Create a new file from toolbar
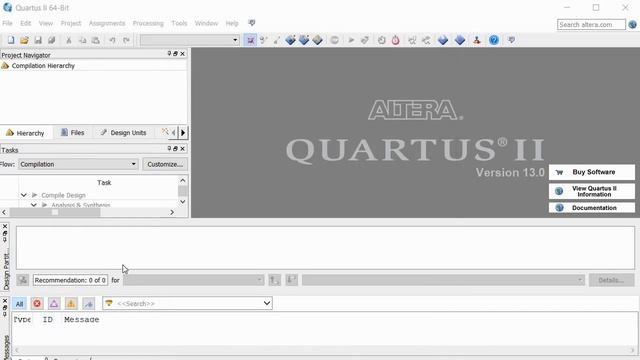Screen dimensions: 640x360 pos(11,40)
